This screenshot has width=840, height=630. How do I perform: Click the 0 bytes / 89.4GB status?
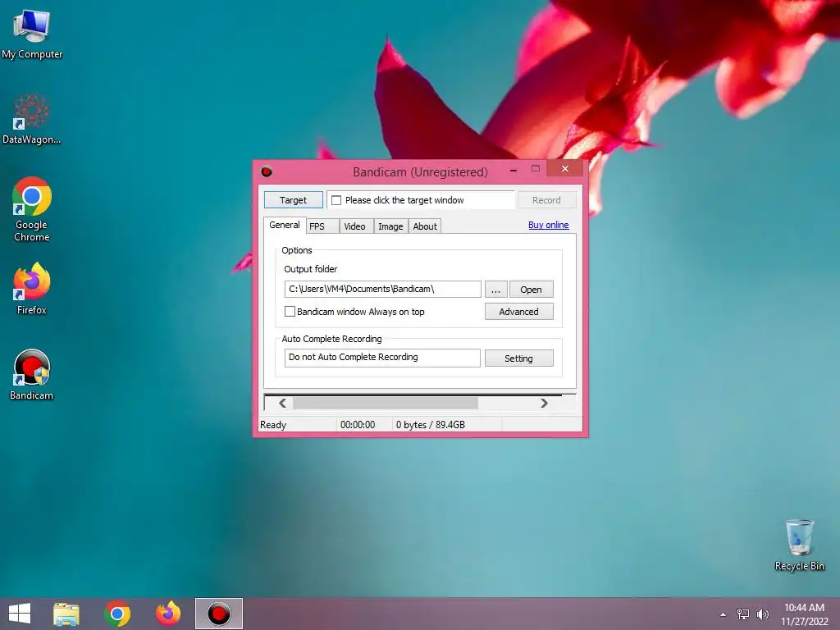pyautogui.click(x=431, y=425)
